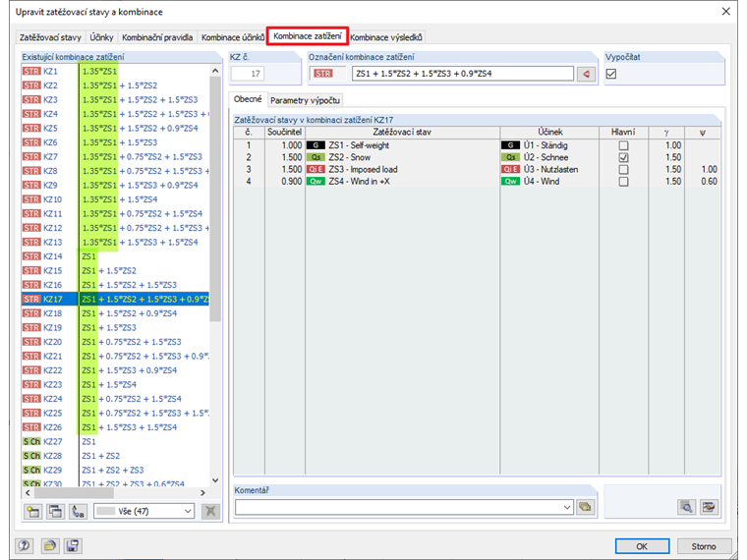Select S Ch combination KZ29
The width and height of the screenshot is (747, 560).
tap(115, 470)
